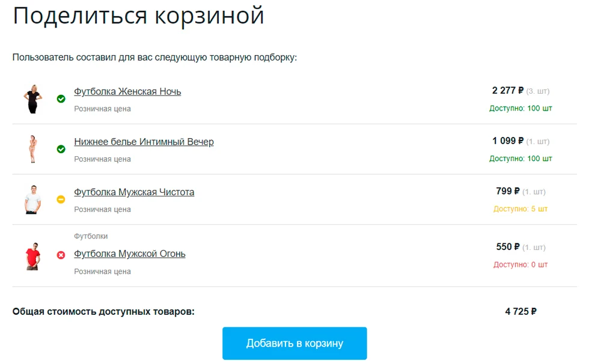
Task: Follow Футболка Мужская Чистота product link
Action: [134, 192]
